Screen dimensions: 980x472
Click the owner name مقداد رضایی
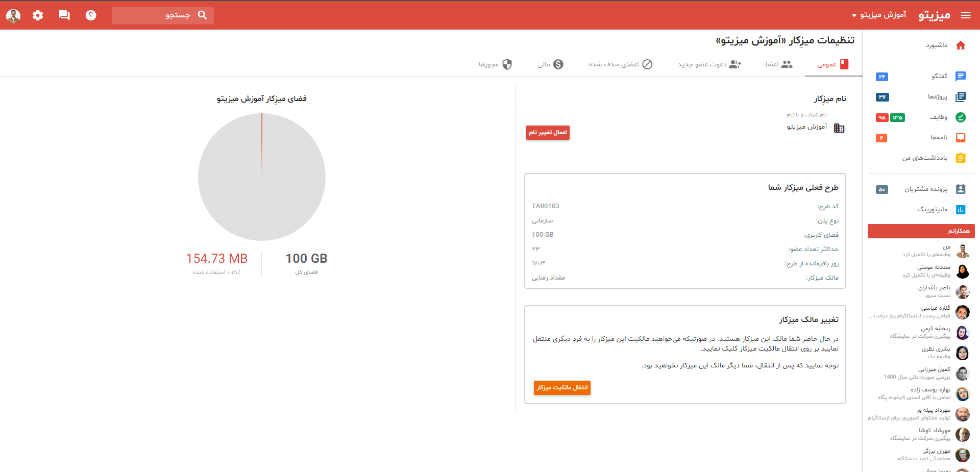[548, 278]
